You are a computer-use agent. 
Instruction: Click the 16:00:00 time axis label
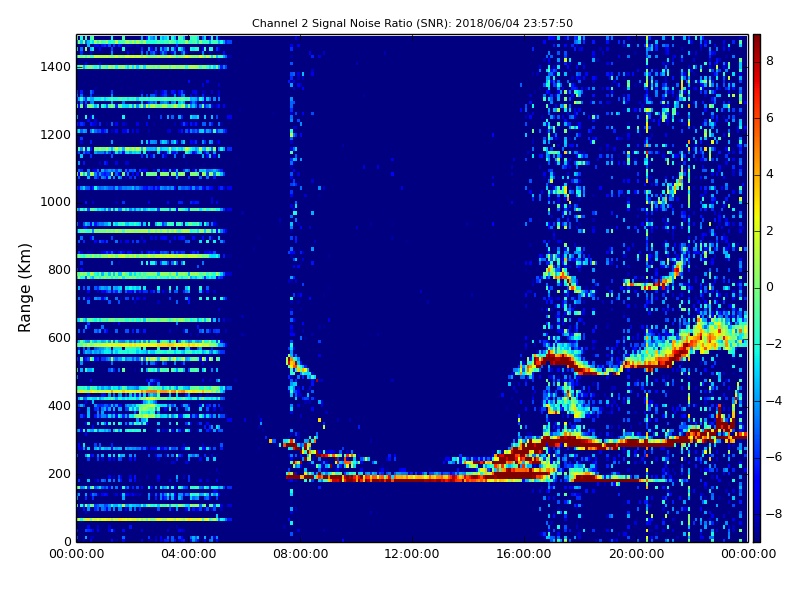pyautogui.click(x=524, y=554)
